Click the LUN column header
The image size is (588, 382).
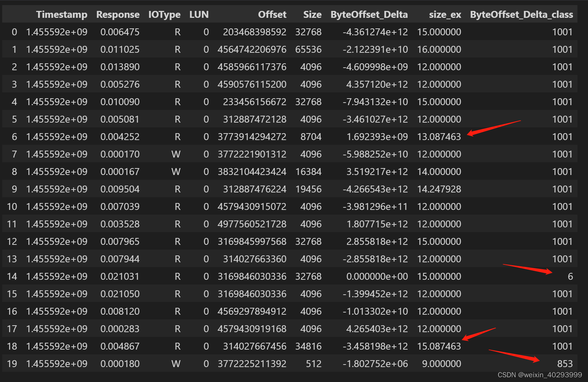click(199, 15)
